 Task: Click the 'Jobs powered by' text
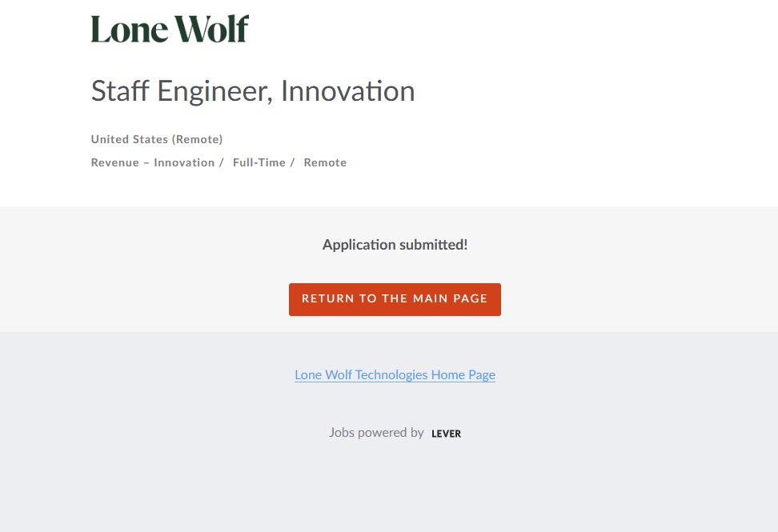[376, 433]
